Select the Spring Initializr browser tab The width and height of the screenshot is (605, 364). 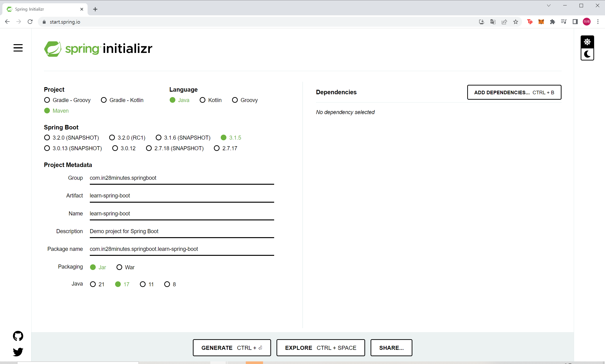(x=45, y=9)
